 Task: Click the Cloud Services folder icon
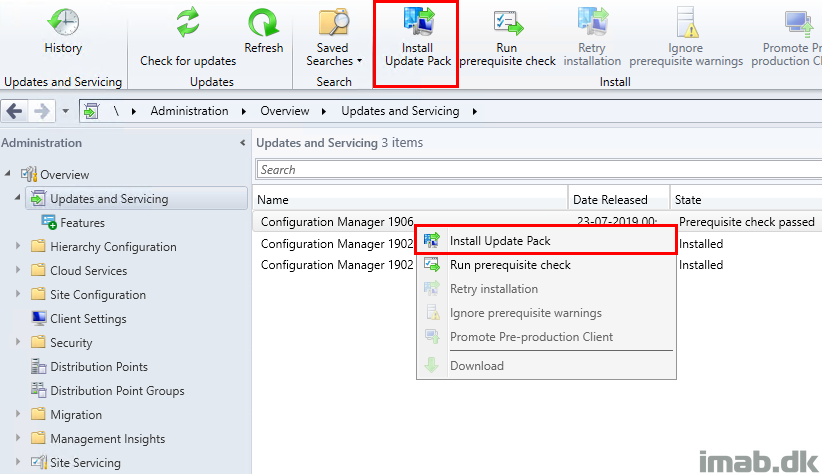tap(38, 270)
